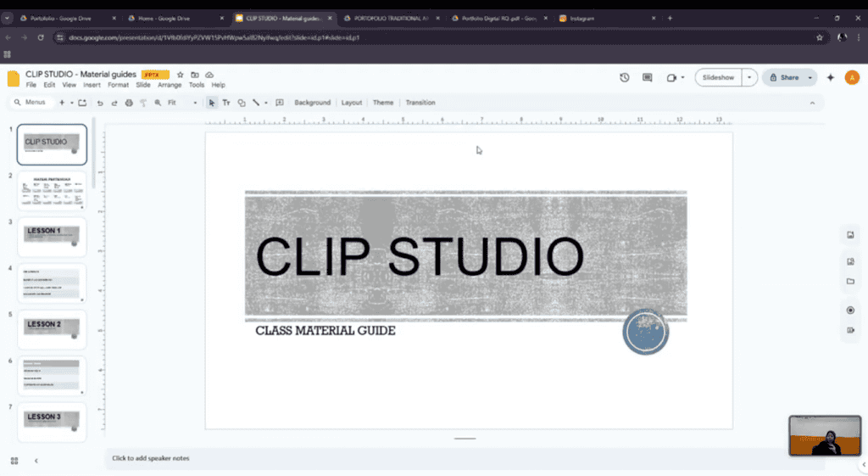The image size is (868, 476).
Task: Open the Tools menu
Action: tap(196, 86)
